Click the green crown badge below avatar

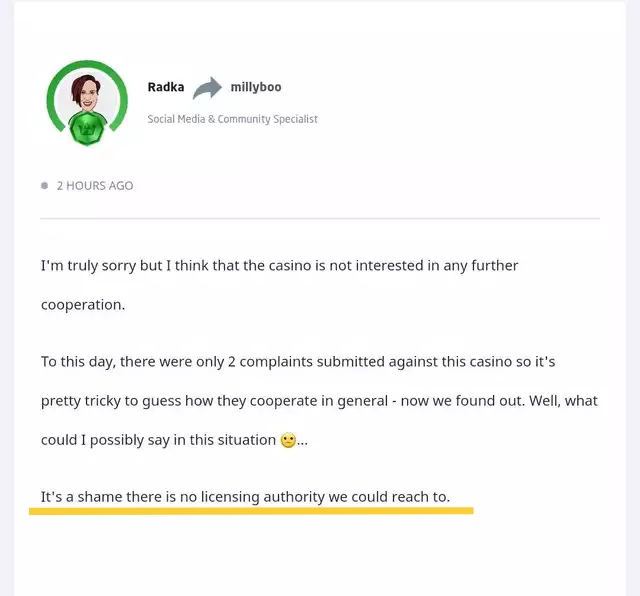87,129
